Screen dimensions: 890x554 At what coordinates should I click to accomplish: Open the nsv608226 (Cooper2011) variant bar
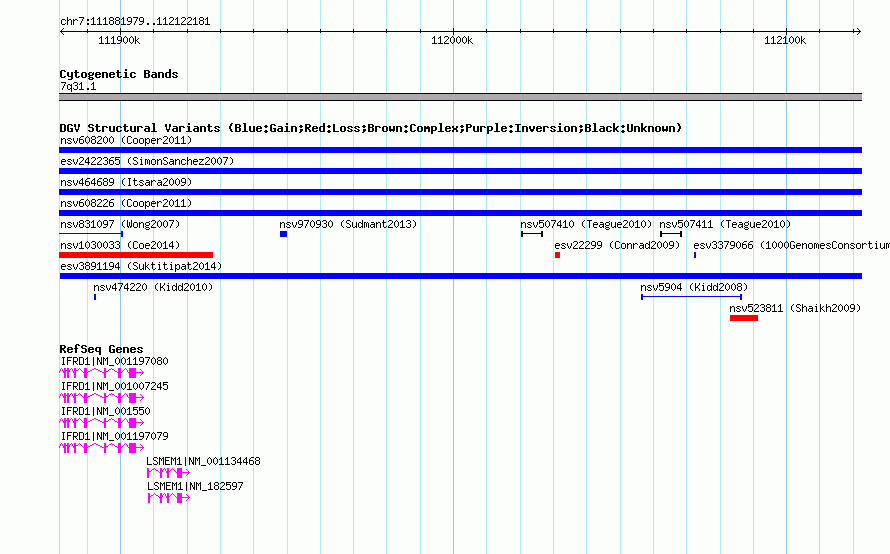click(460, 213)
